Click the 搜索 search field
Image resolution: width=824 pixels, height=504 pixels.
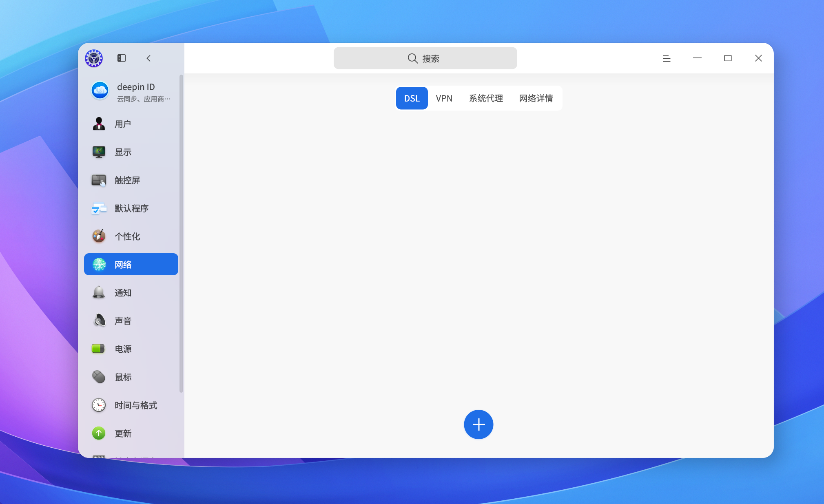pyautogui.click(x=425, y=58)
